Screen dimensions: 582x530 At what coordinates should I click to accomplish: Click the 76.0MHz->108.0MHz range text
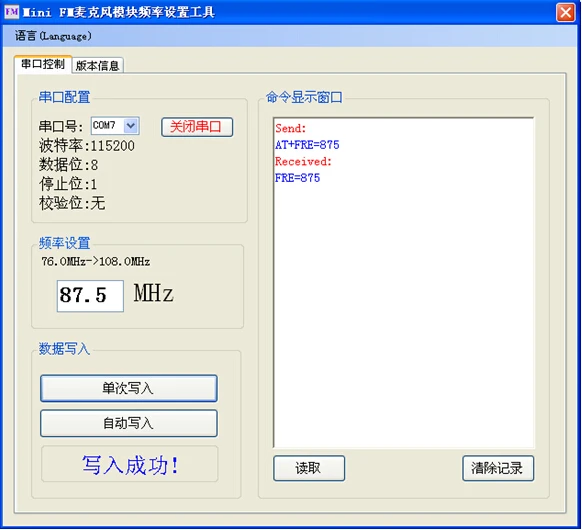96,262
